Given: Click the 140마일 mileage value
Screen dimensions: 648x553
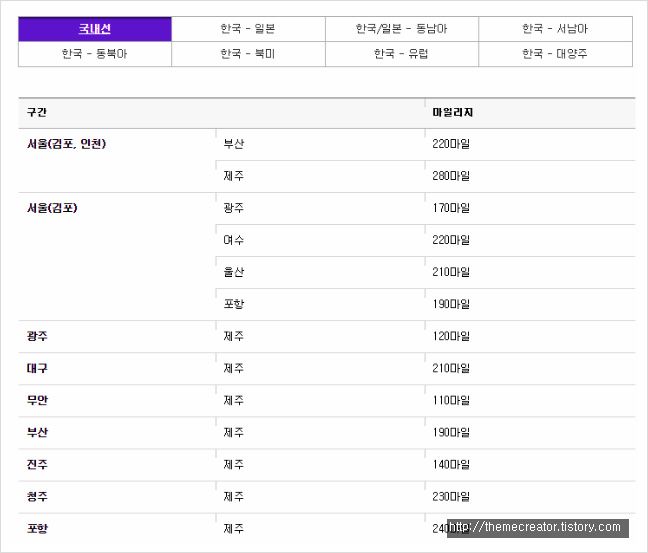Looking at the screenshot, I should pyautogui.click(x=451, y=465).
